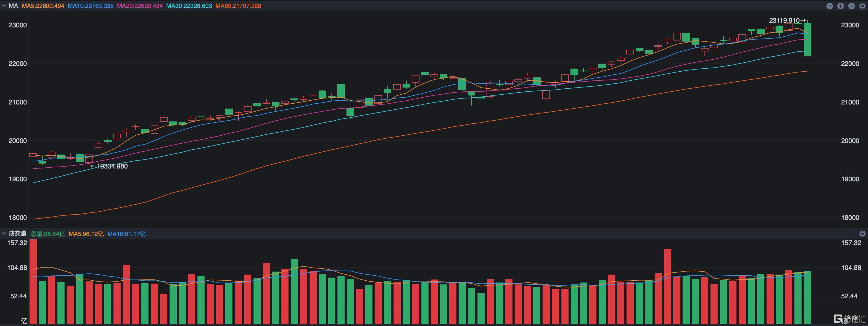Click the 格隆汇 watermark logo
Image resolution: width=868 pixels, height=326 pixels.
click(x=849, y=319)
